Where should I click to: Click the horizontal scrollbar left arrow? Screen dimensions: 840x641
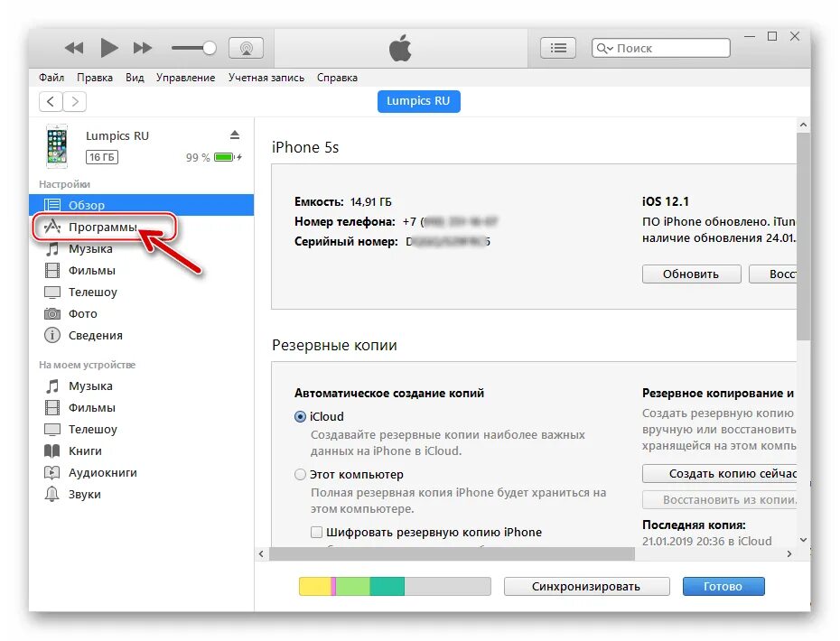(261, 553)
